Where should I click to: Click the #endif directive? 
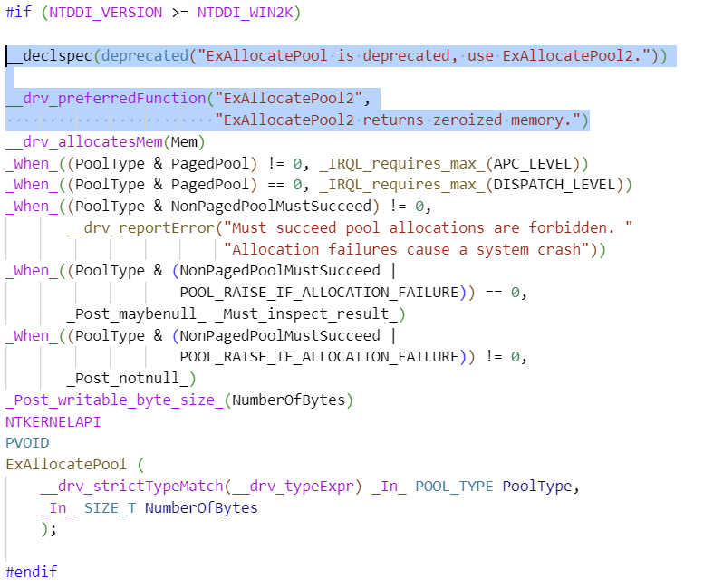click(x=31, y=572)
